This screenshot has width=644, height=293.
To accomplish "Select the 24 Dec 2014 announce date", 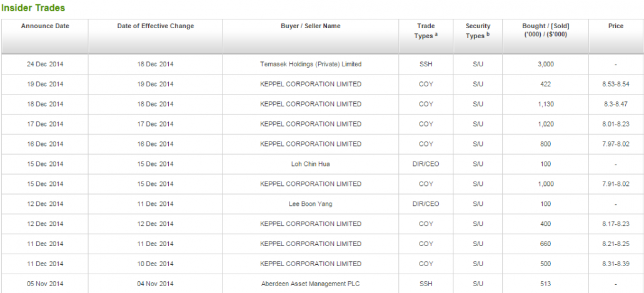I will (45, 64).
